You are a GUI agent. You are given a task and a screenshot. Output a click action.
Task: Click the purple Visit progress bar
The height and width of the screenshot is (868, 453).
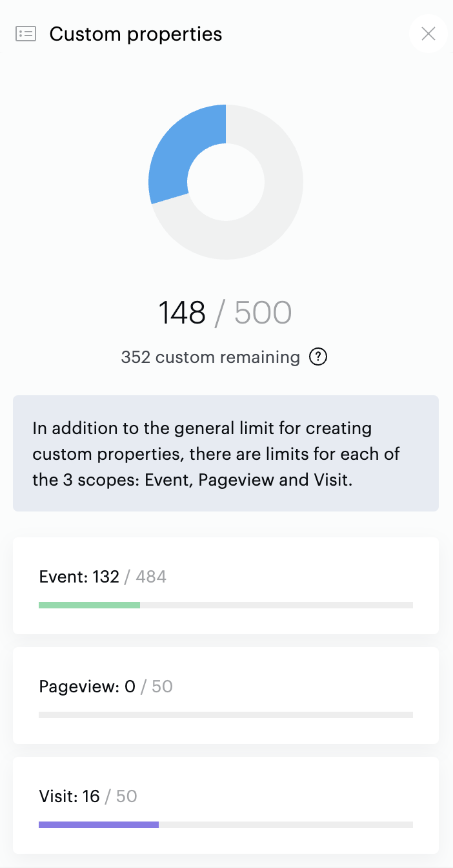click(x=98, y=824)
